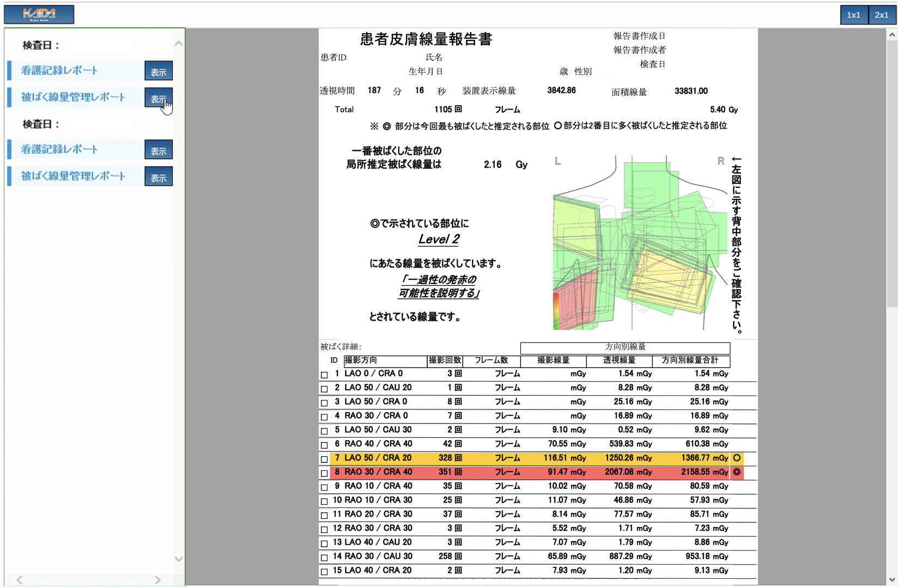Image resolution: width=898 pixels, height=588 pixels.
Task: Click the 1366.77 mGy total value
Action: pos(705,458)
